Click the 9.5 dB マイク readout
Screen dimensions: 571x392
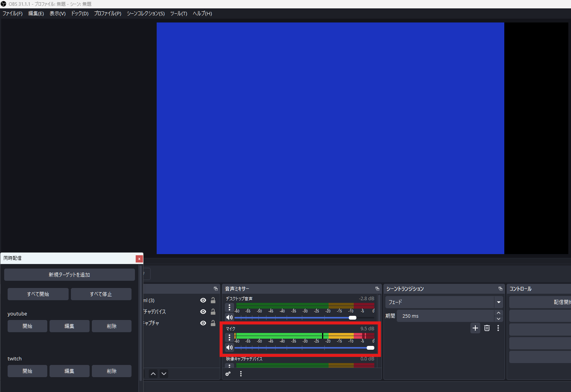367,328
